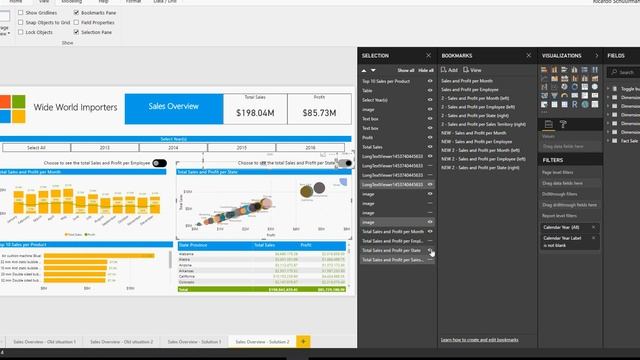The image size is (640, 360).
Task: Move selected layer up in Selection pane
Action: 364,71
